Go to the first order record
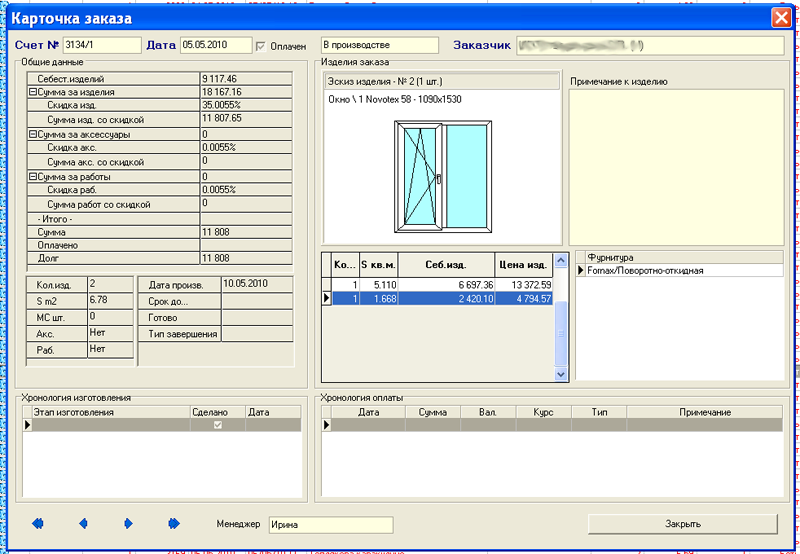 [x=38, y=523]
